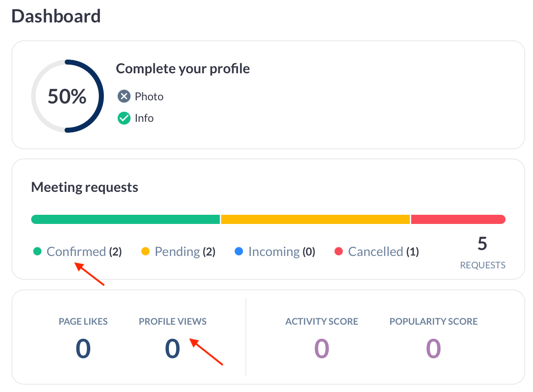Click the grey X icon beside Photo
The width and height of the screenshot is (533, 392).
click(x=124, y=97)
